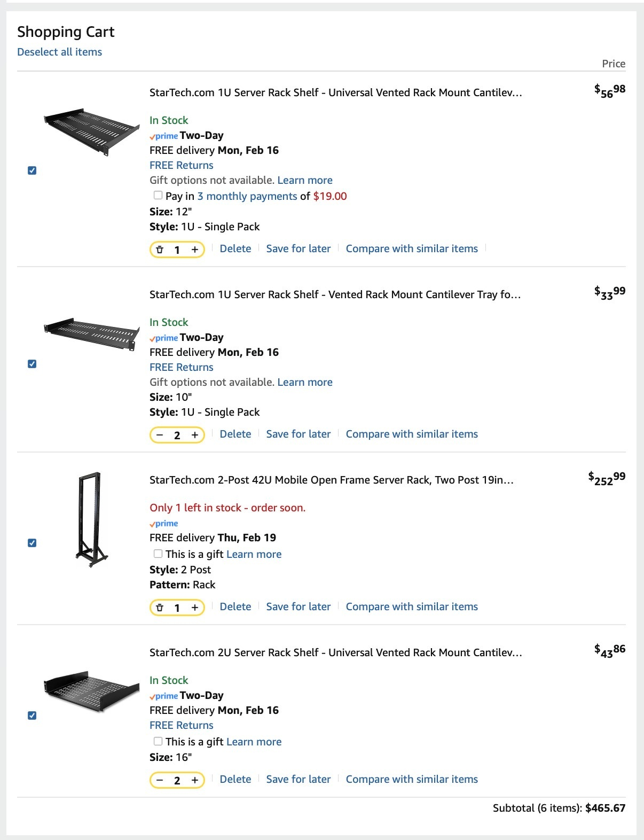Open the 42U server rack product thumbnail
Image resolution: width=644 pixels, height=840 pixels.
point(91,519)
